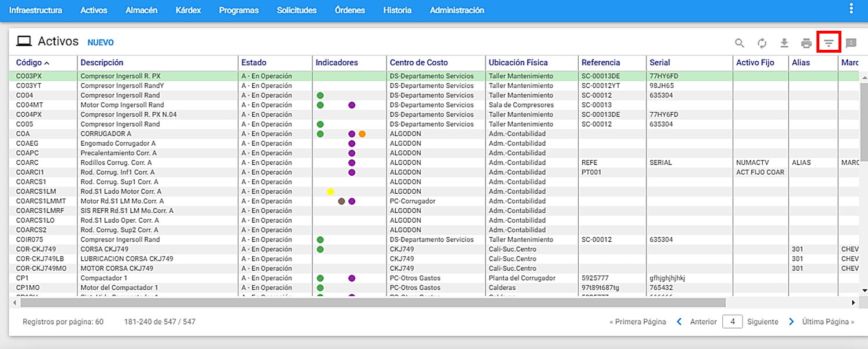Click 'Sala de Compresores' location cell
The width and height of the screenshot is (868, 349).
click(x=521, y=105)
